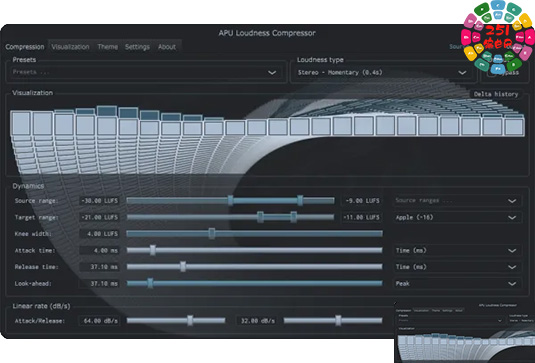Switch to the Compression tab

25,47
